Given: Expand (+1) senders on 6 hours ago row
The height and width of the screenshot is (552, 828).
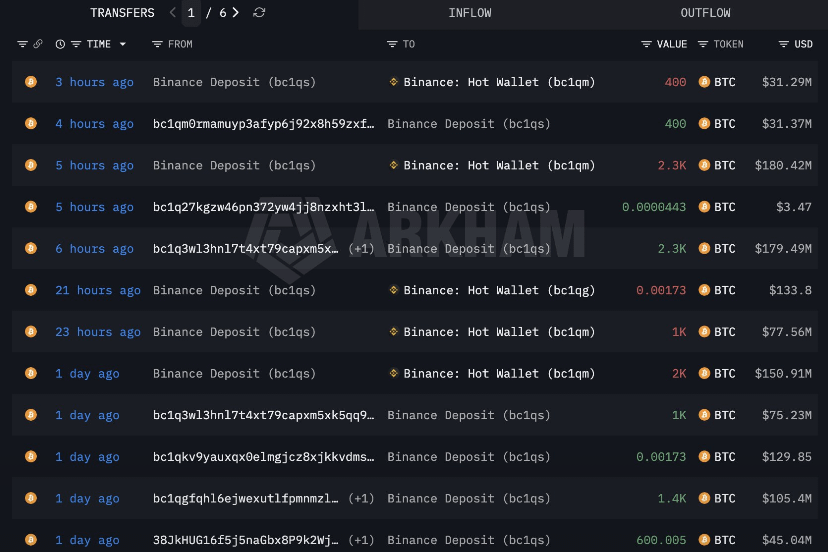Looking at the screenshot, I should pos(361,249).
